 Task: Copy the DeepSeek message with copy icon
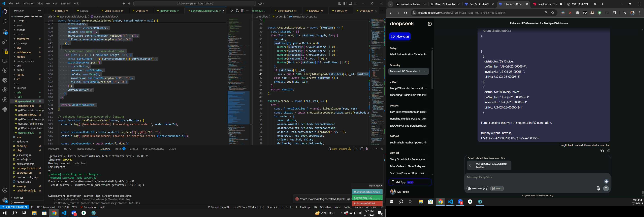pyautogui.click(x=602, y=150)
